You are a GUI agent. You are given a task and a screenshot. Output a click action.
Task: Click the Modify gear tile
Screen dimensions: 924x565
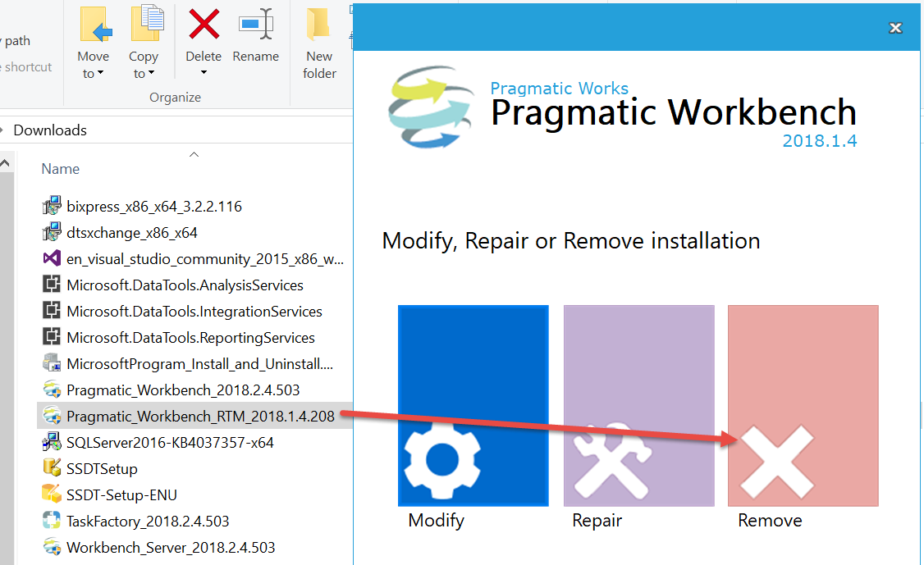point(473,405)
